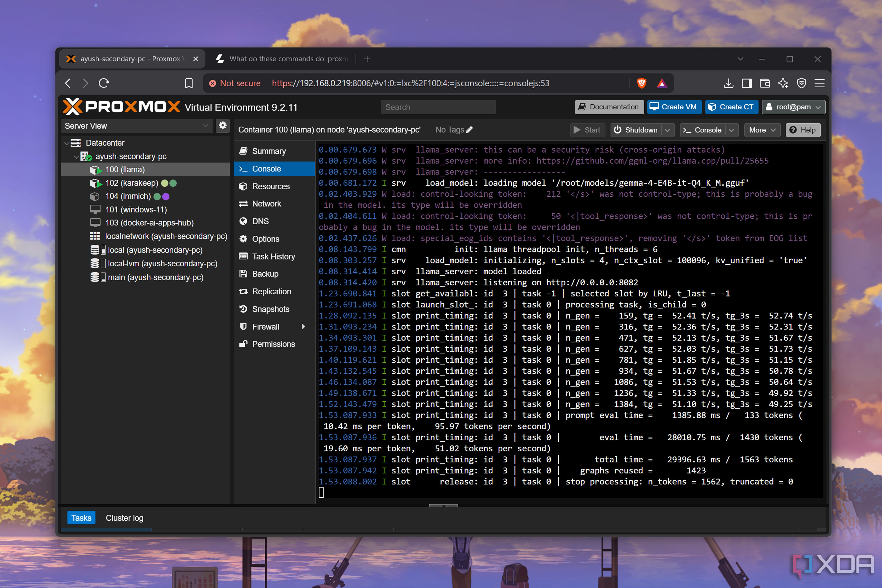Switch to the Cluster log tab
This screenshot has width=882, height=588.
pos(125,518)
